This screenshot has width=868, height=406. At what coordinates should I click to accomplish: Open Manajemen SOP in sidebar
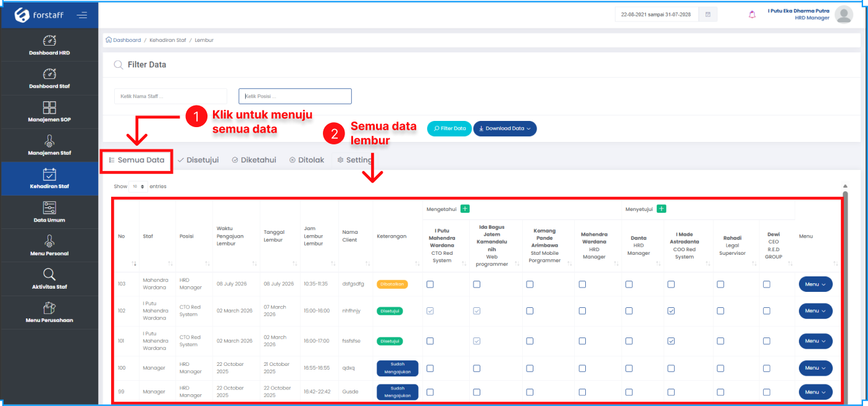tap(49, 112)
